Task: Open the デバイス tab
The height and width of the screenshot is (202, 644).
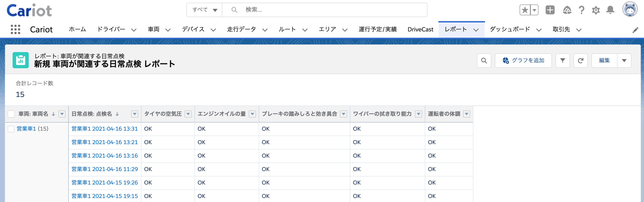Action: pyautogui.click(x=193, y=29)
